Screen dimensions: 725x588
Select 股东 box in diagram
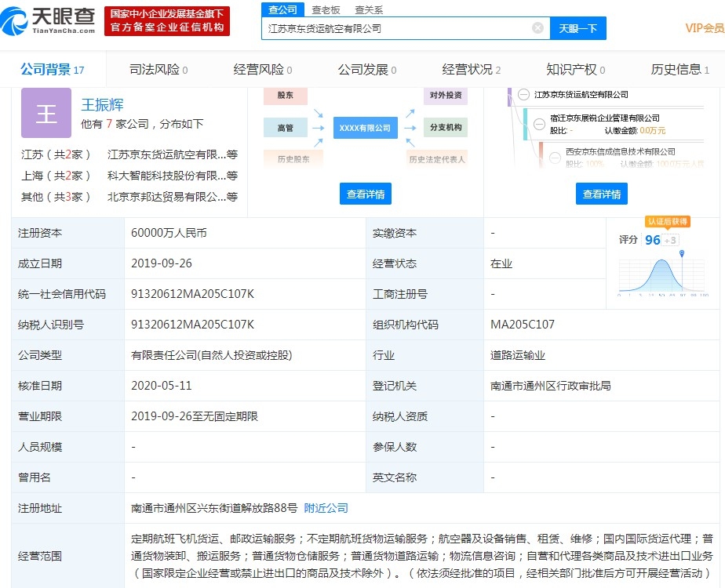tap(286, 95)
